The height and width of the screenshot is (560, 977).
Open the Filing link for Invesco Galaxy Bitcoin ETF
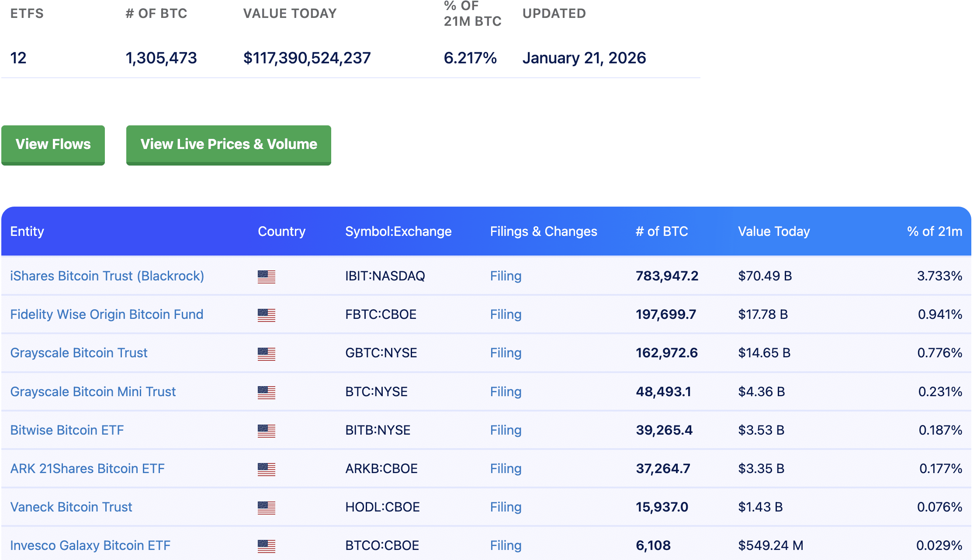point(506,546)
